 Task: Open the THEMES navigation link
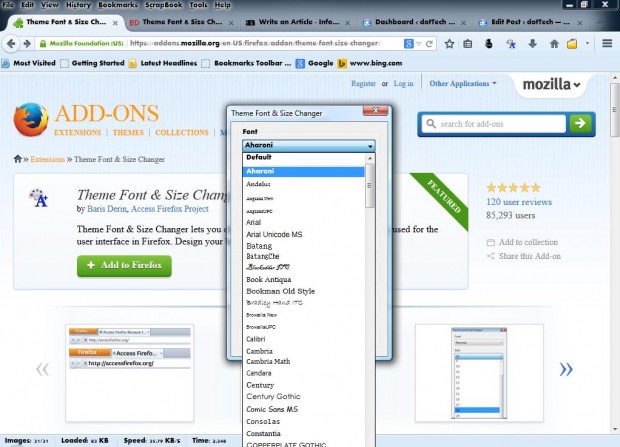pos(128,133)
